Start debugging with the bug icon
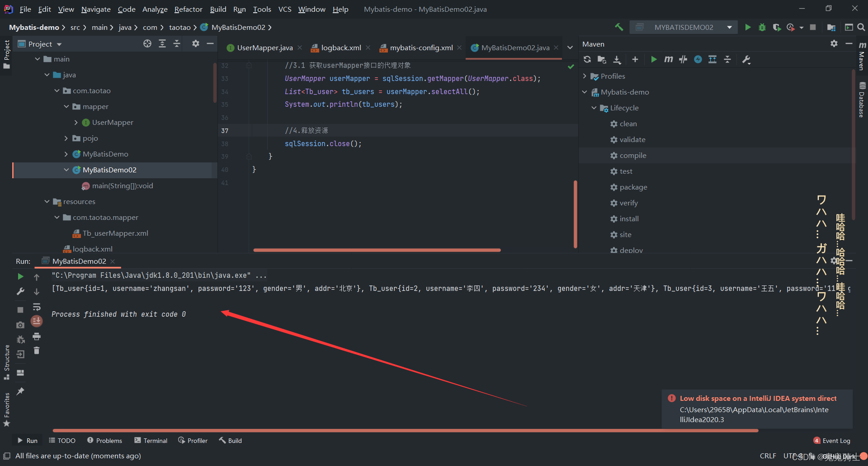Screen dimensions: 868x466 pyautogui.click(x=762, y=27)
